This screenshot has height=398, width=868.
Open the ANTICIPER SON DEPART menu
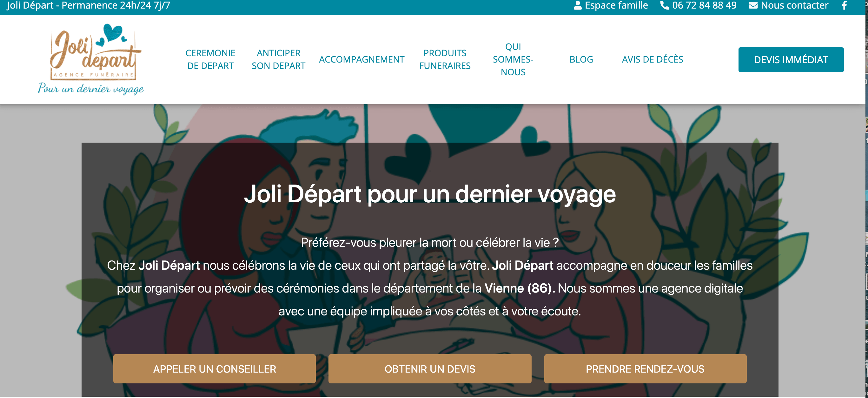[x=278, y=59]
